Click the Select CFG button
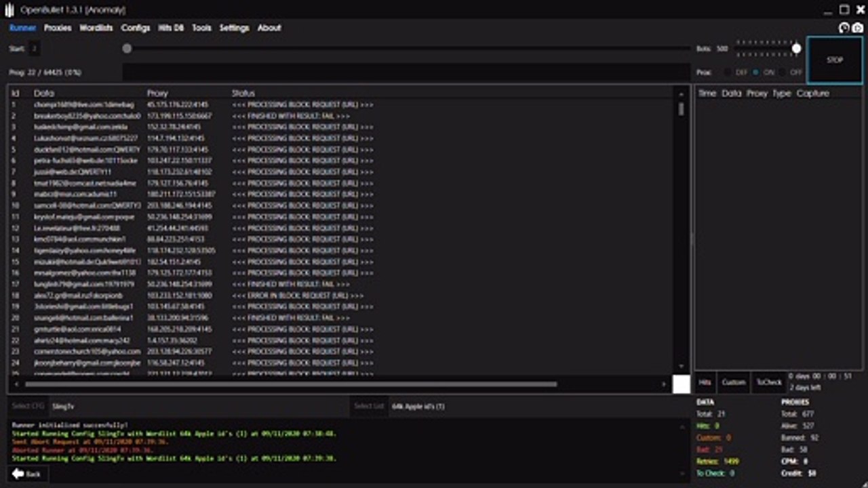The height and width of the screenshot is (488, 868). coord(28,406)
